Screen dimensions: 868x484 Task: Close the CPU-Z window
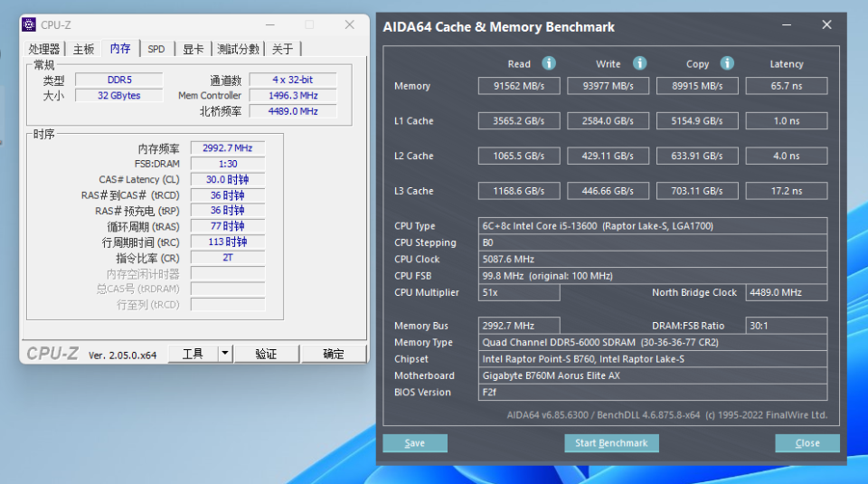(x=349, y=25)
